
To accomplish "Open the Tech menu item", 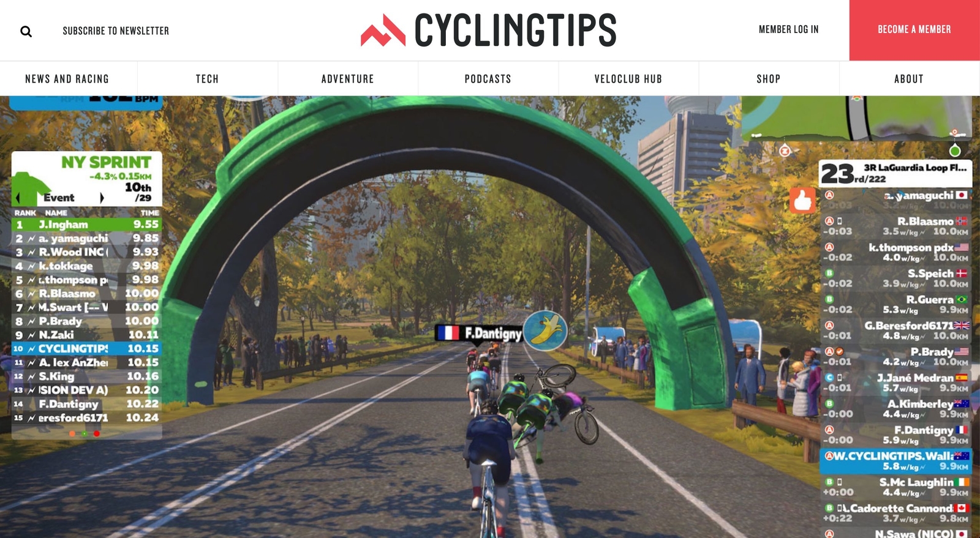I will pos(207,79).
